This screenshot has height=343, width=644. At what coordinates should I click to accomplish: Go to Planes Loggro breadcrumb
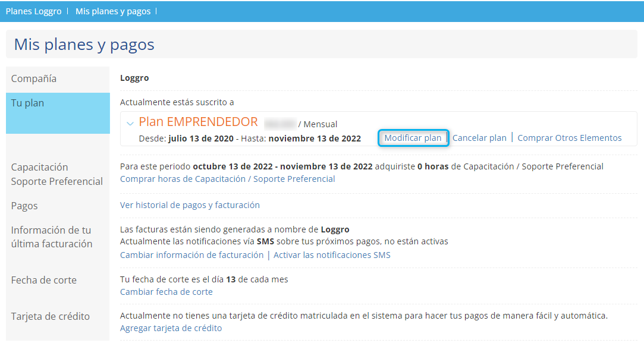33,11
